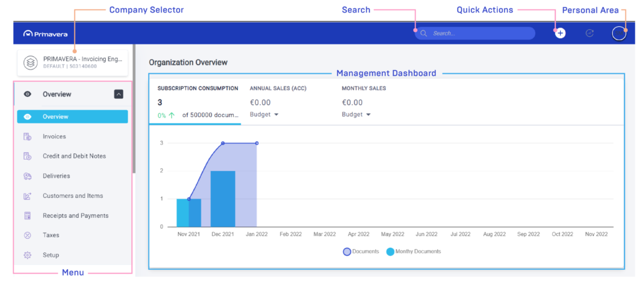
Task: Click the Taxes percent icon
Action: 28,235
